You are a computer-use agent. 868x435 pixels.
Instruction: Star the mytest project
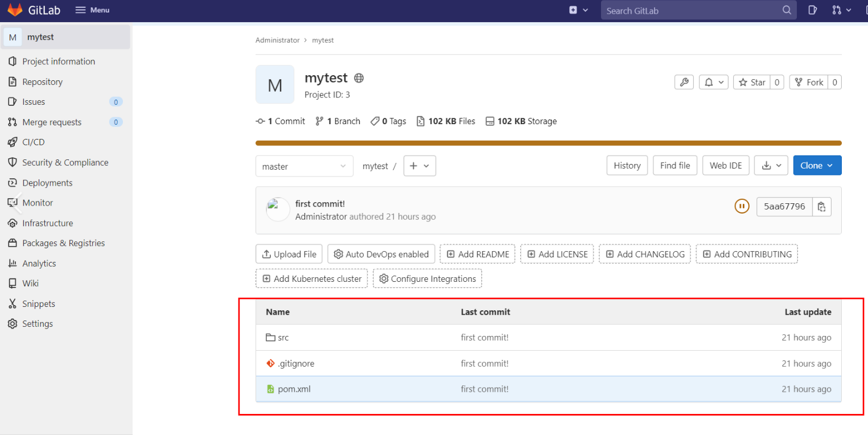click(x=752, y=83)
